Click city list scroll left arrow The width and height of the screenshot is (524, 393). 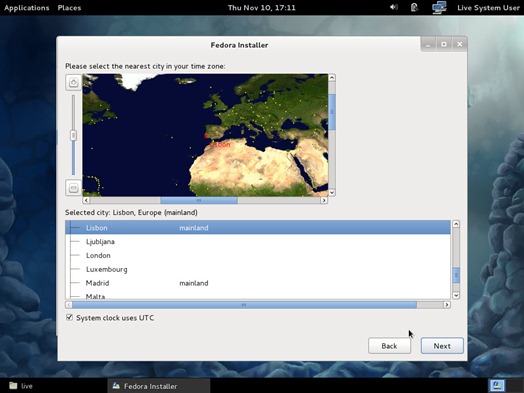(69, 305)
